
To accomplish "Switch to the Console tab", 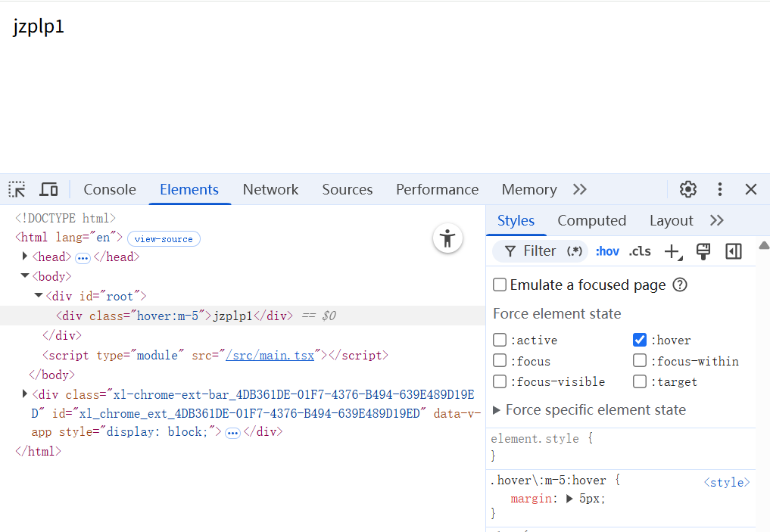I will (x=110, y=189).
